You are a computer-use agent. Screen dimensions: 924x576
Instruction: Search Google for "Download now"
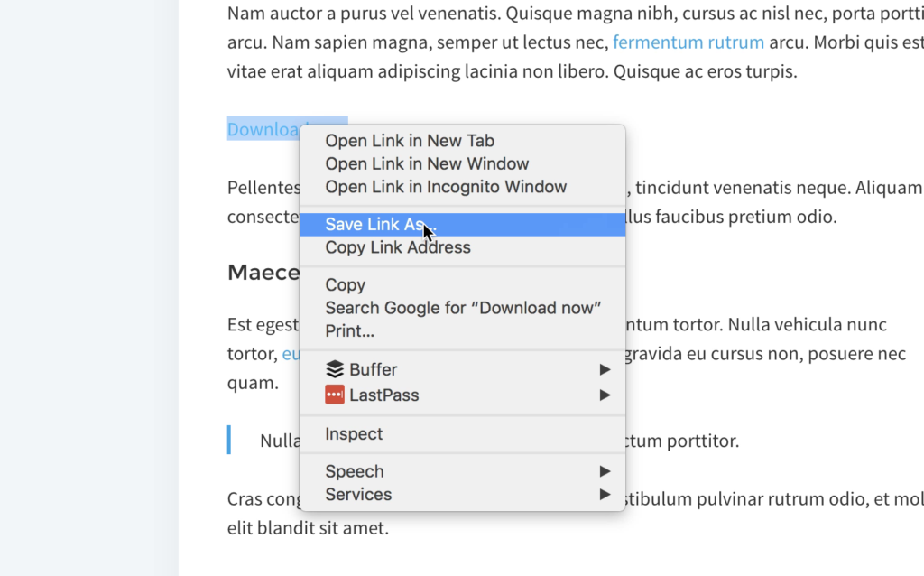pos(463,308)
